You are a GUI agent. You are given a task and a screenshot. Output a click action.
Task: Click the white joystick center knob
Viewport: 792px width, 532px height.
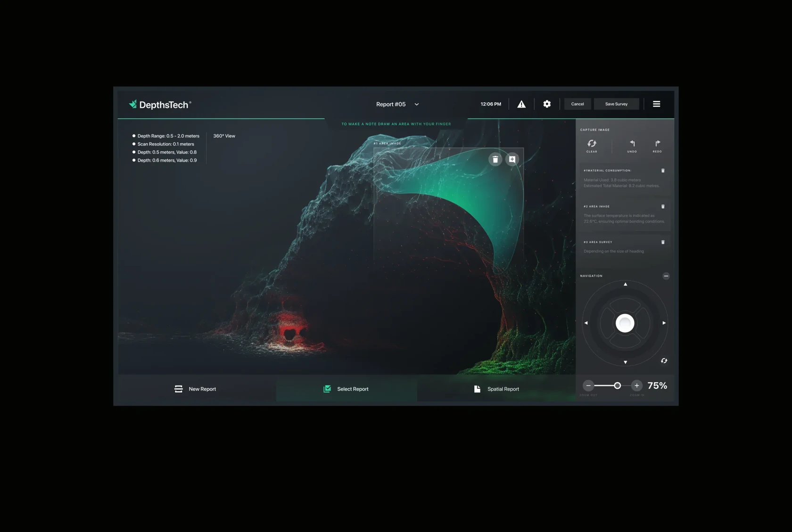625,323
